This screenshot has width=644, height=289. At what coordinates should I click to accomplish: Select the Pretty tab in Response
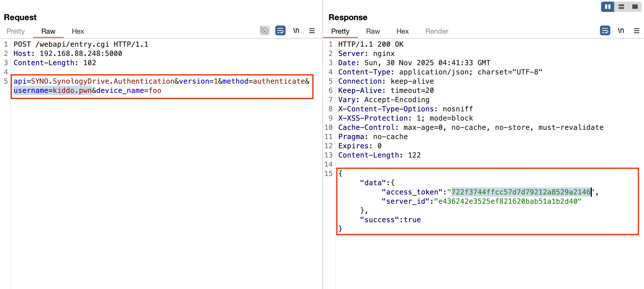coord(340,31)
